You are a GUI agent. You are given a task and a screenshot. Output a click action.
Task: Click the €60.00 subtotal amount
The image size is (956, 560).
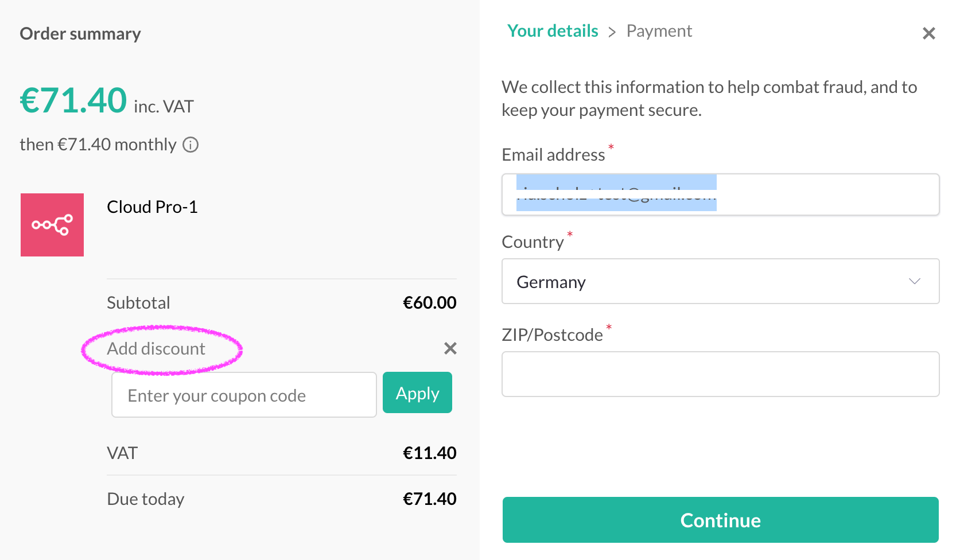pos(429,303)
